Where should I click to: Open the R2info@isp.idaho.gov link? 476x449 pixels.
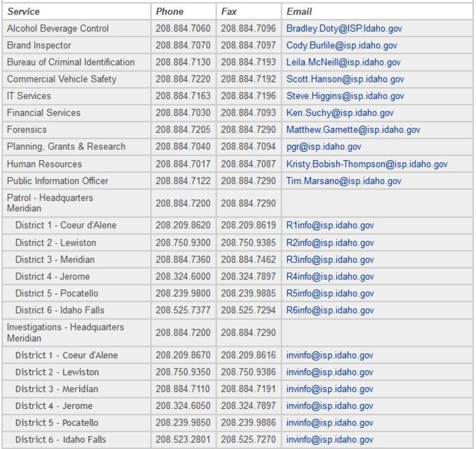click(x=330, y=243)
